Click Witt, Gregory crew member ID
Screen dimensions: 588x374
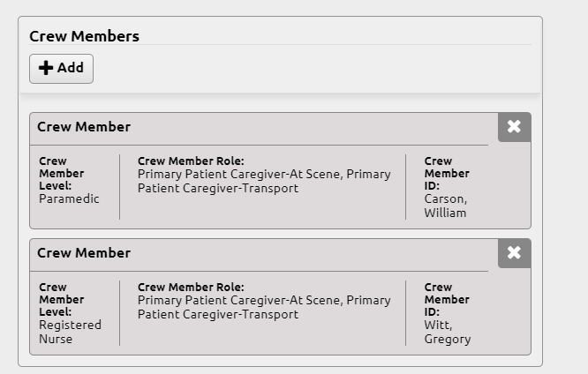click(x=448, y=332)
